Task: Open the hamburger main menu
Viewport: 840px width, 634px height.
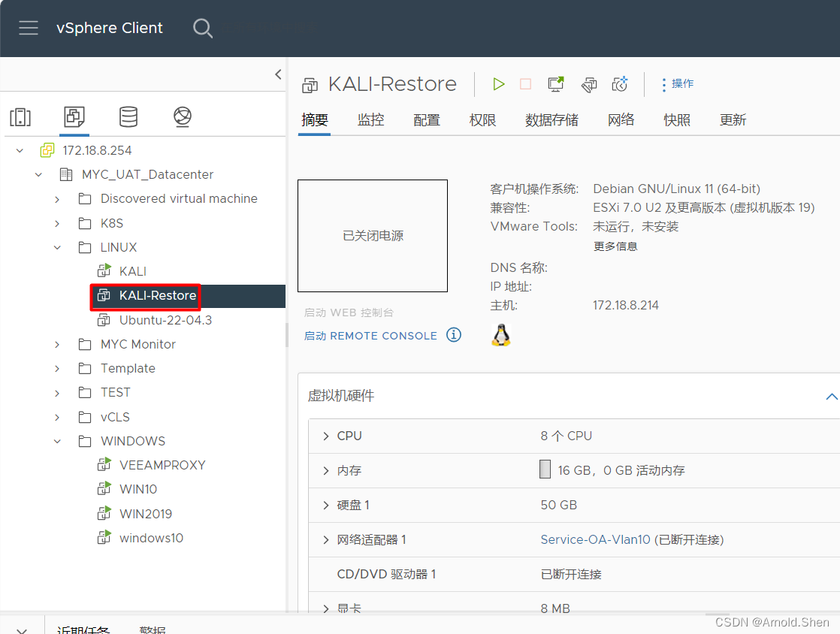Action: pos(29,28)
